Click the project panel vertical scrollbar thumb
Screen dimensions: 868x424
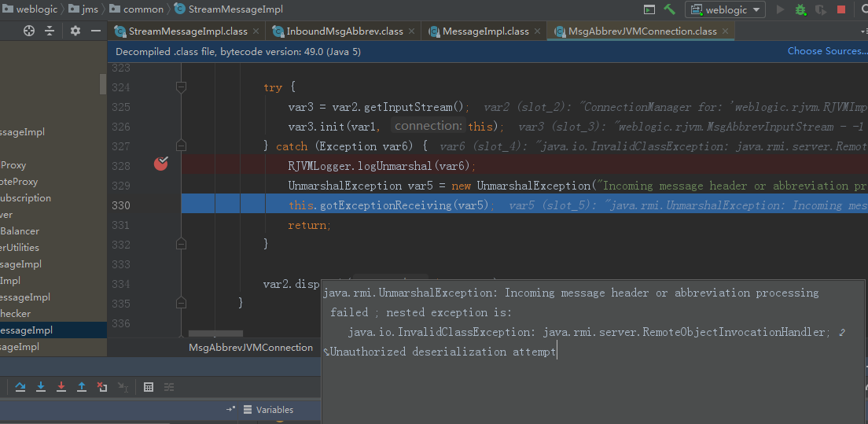[x=103, y=84]
